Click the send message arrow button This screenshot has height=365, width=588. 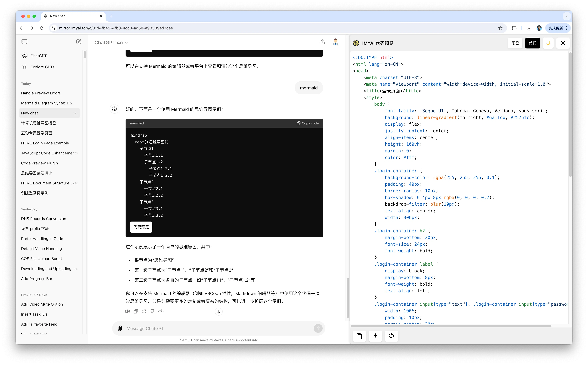[318, 328]
